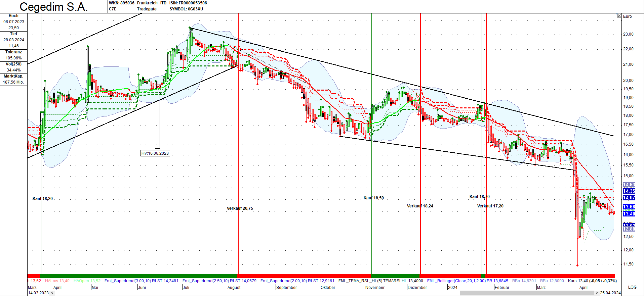Click the Oktober month label
This screenshot has height=296, width=644.
point(328,288)
